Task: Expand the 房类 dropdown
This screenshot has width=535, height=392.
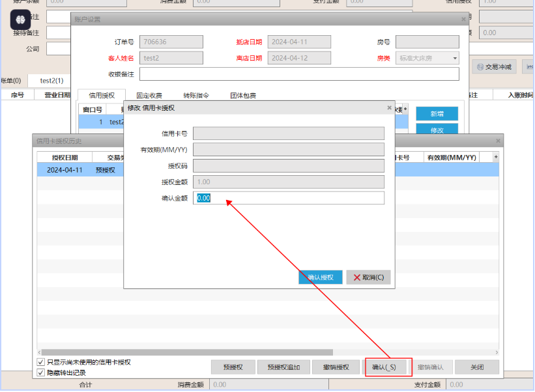Action: [454, 58]
